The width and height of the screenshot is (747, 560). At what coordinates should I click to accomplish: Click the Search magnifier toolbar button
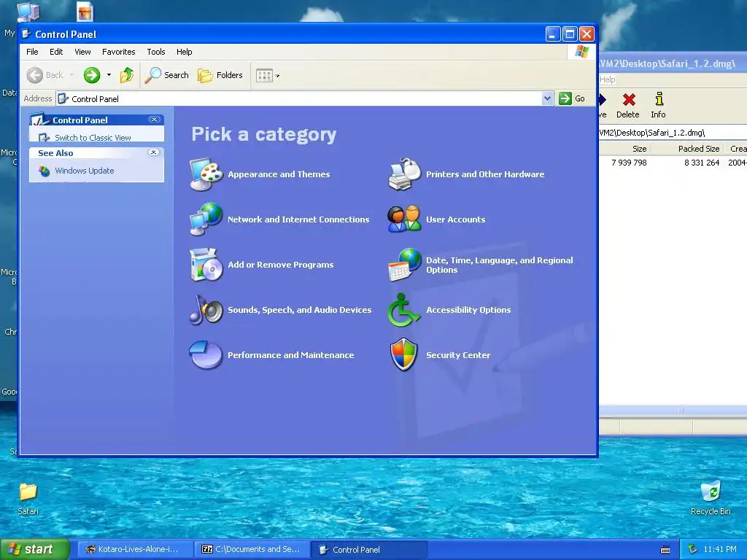167,75
